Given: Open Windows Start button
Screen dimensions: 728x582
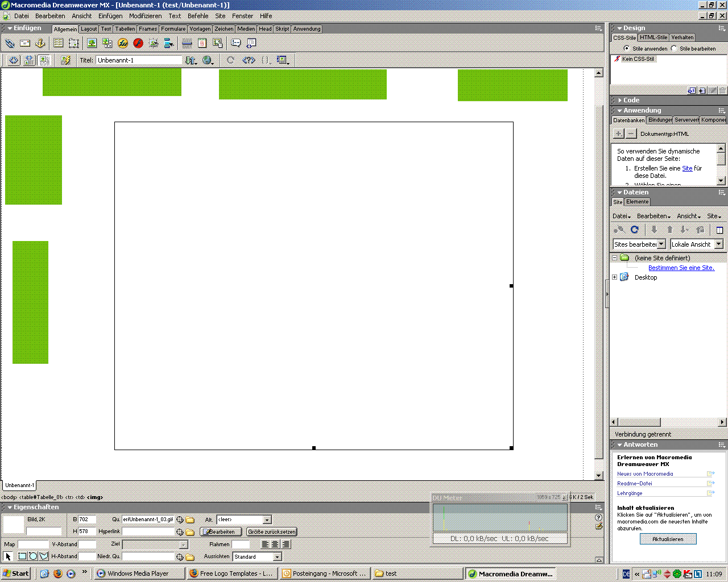Looking at the screenshot, I should pyautogui.click(x=16, y=573).
